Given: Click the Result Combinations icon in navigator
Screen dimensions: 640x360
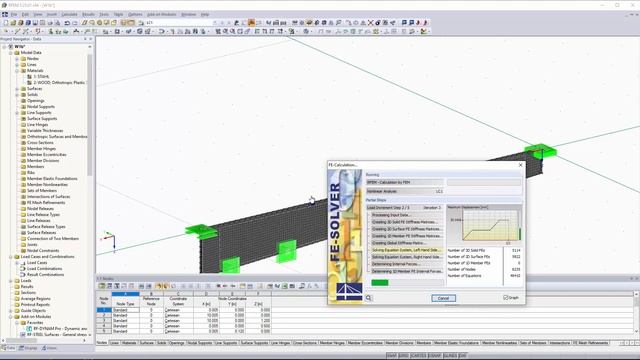Looking at the screenshot, I should click(x=23, y=275).
